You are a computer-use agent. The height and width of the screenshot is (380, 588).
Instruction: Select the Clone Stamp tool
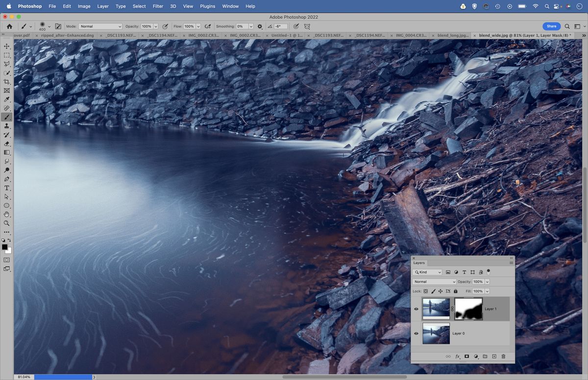tap(7, 126)
